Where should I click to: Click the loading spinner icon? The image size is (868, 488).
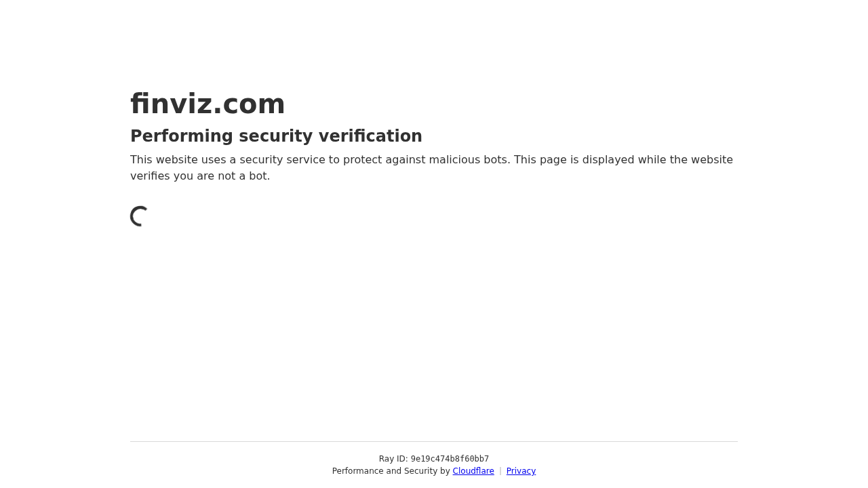tap(140, 216)
